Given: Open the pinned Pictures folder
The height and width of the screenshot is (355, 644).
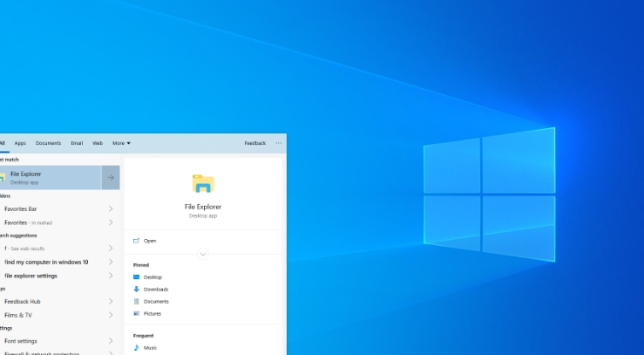Looking at the screenshot, I should (153, 313).
